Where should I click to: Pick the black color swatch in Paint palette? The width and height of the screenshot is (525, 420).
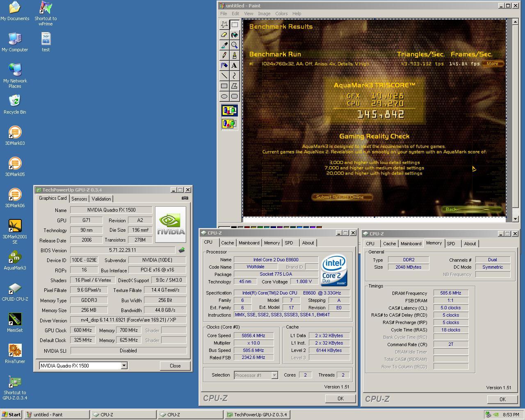point(233,227)
